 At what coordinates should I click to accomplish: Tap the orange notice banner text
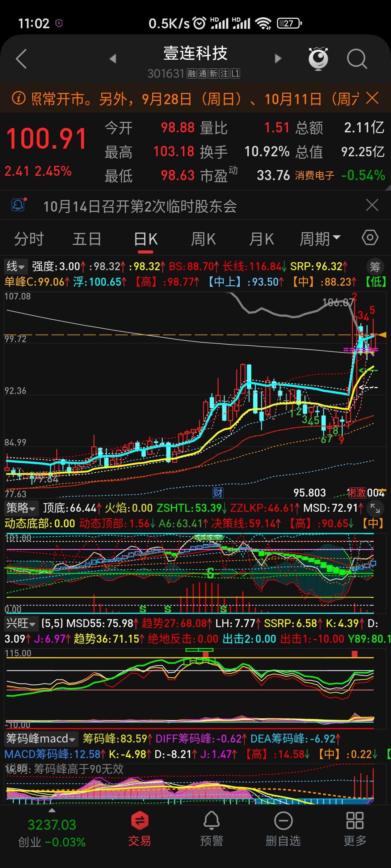click(195, 99)
